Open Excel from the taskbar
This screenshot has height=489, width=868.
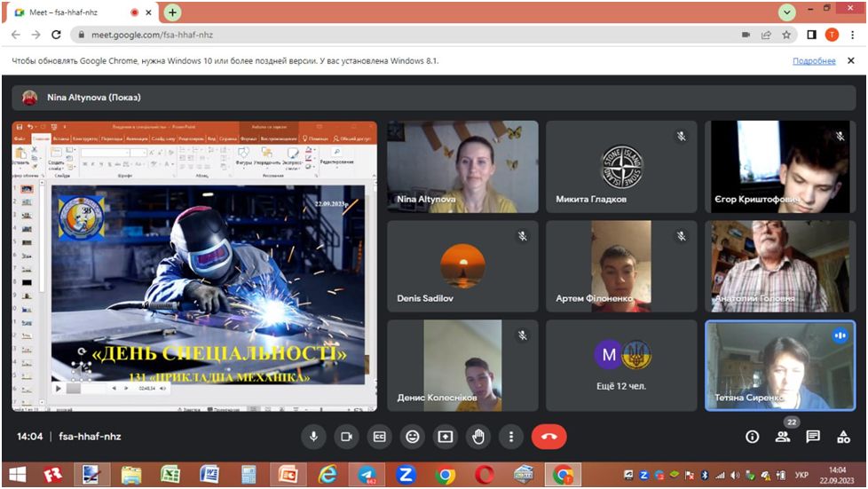pyautogui.click(x=170, y=475)
